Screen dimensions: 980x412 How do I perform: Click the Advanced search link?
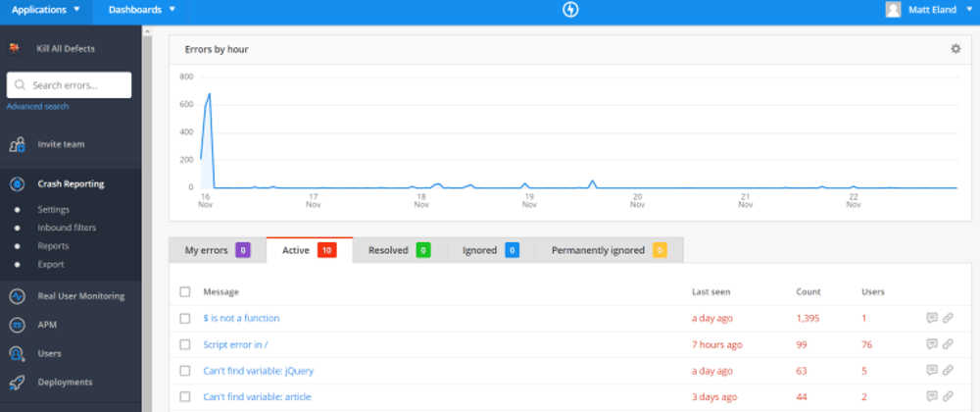(37, 106)
